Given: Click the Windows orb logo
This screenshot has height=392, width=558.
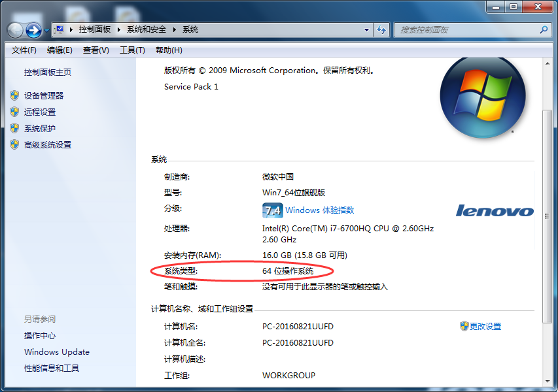Looking at the screenshot, I should point(483,97).
